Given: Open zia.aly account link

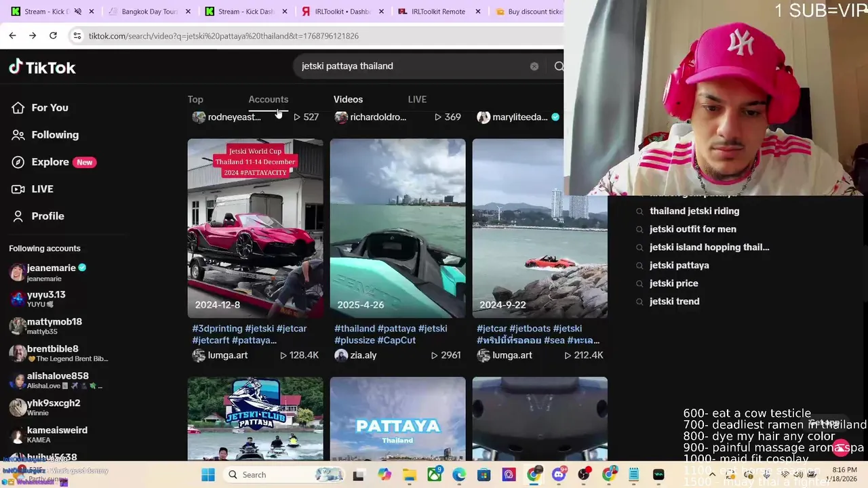Looking at the screenshot, I should pos(355,355).
